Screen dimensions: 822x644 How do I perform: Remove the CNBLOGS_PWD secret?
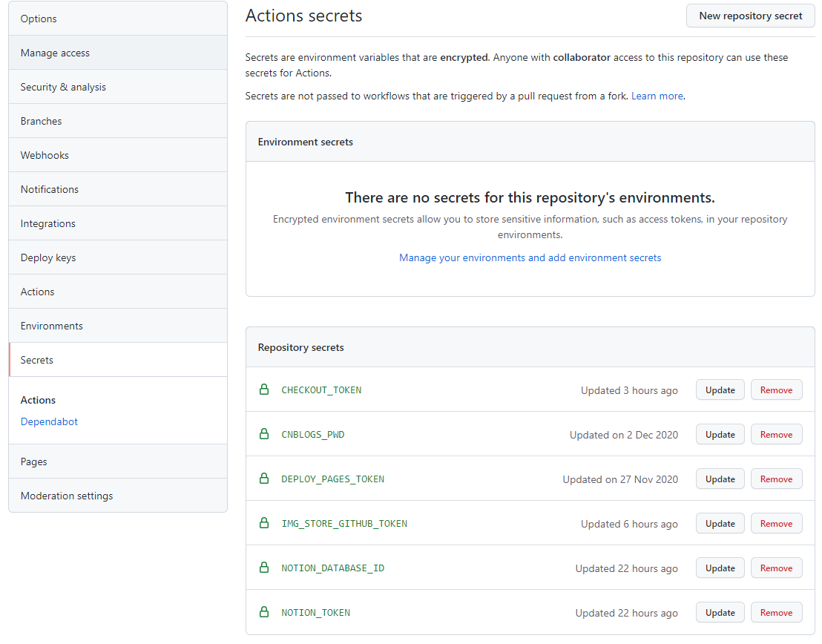coord(776,435)
